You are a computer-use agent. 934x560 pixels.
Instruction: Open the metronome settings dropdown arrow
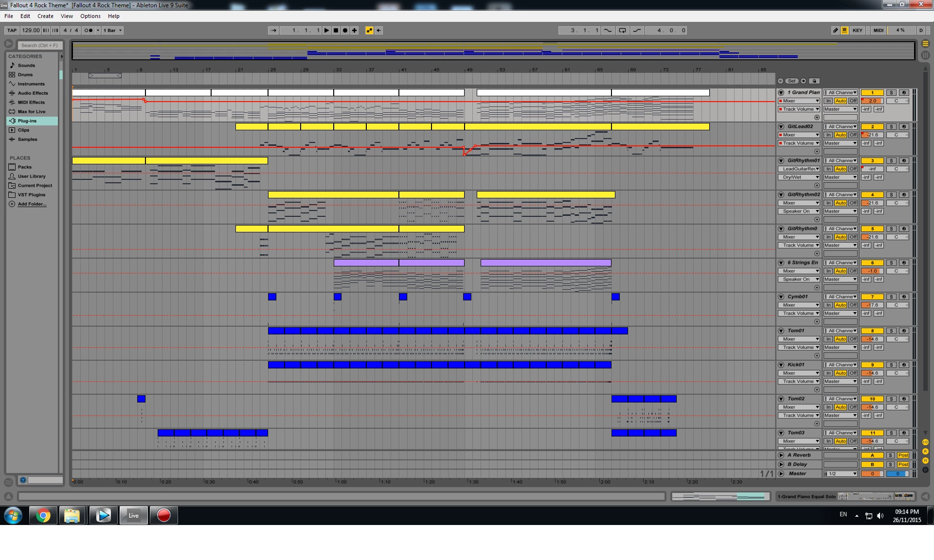pos(98,30)
